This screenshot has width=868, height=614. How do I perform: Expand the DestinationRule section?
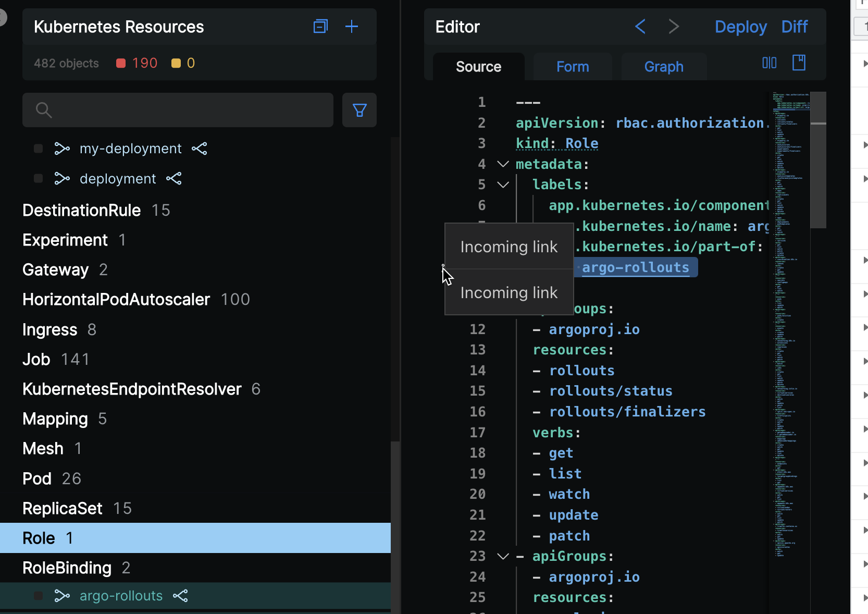pos(82,211)
